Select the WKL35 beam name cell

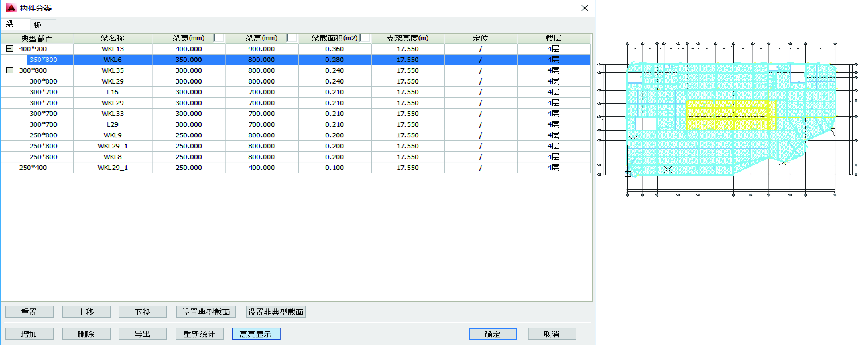click(x=113, y=70)
